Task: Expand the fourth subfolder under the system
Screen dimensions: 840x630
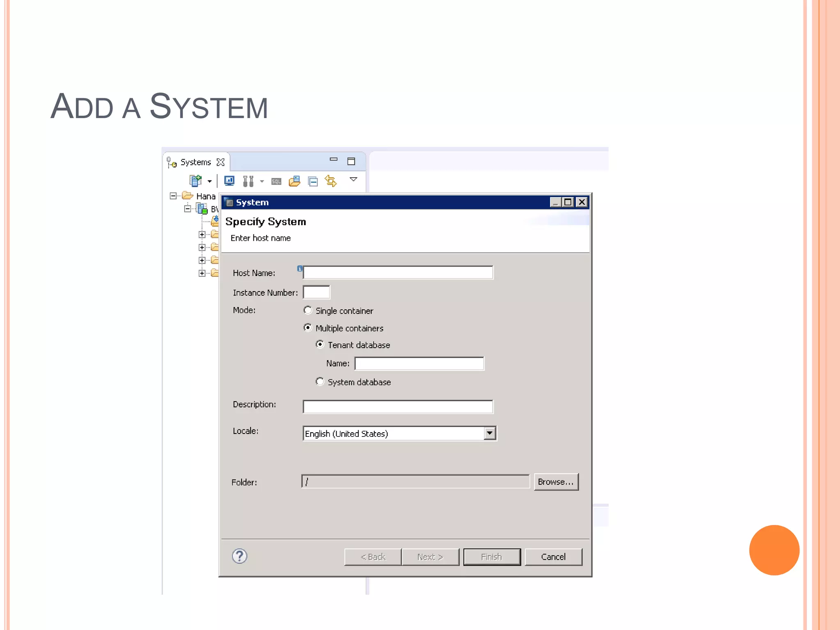Action: [x=202, y=273]
